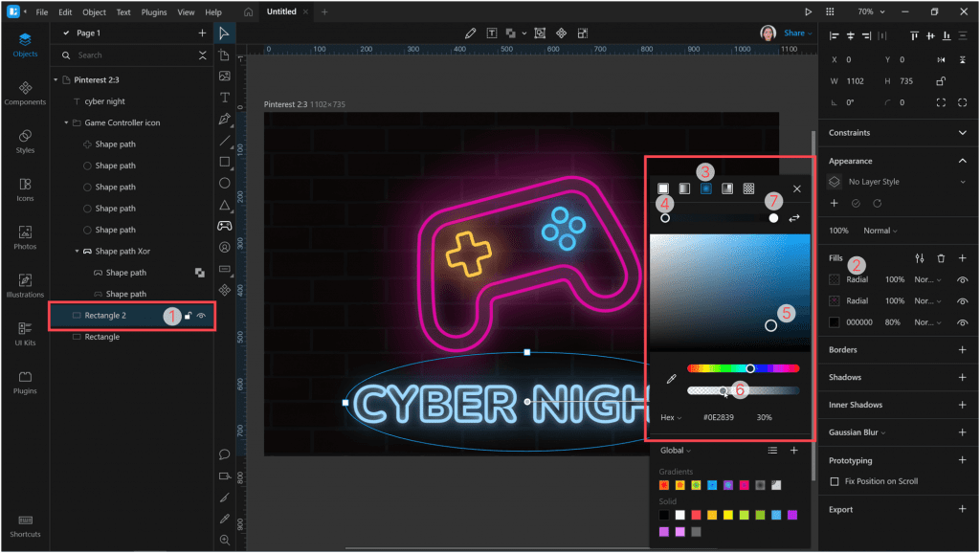
Task: Select the Triangle tool
Action: [x=224, y=205]
